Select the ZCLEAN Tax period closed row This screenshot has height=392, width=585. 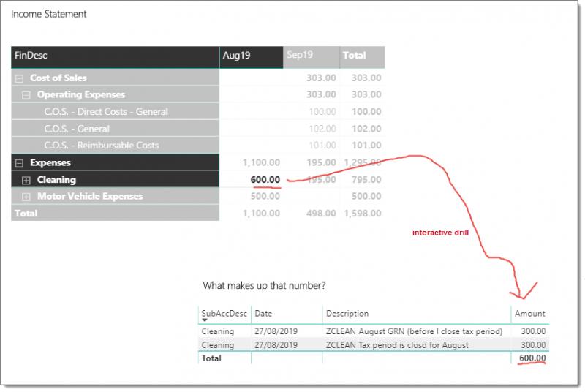pyautogui.click(x=397, y=345)
